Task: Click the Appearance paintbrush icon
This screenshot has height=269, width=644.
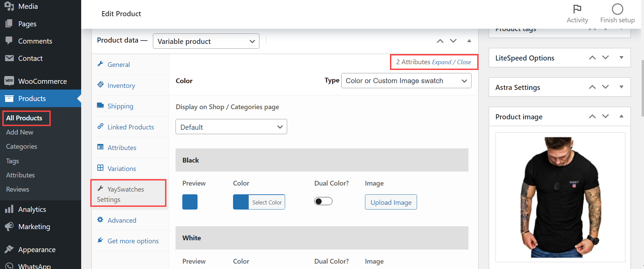Action: pos(9,249)
